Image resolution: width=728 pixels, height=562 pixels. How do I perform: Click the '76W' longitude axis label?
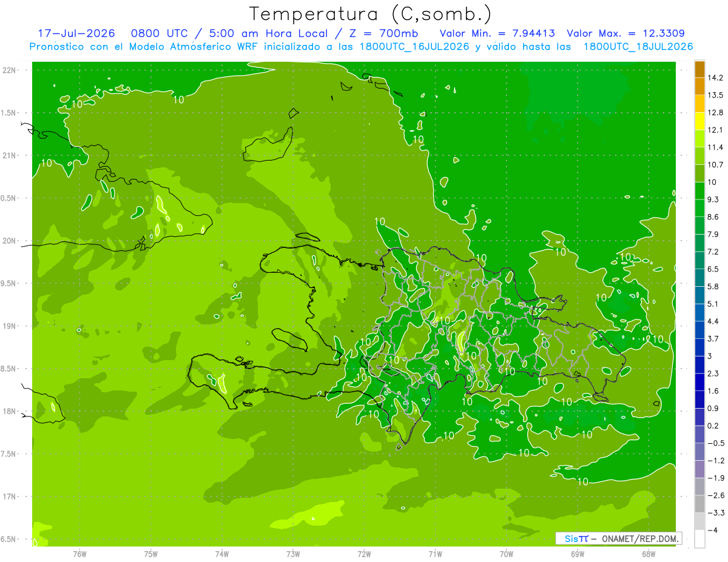coord(79,554)
